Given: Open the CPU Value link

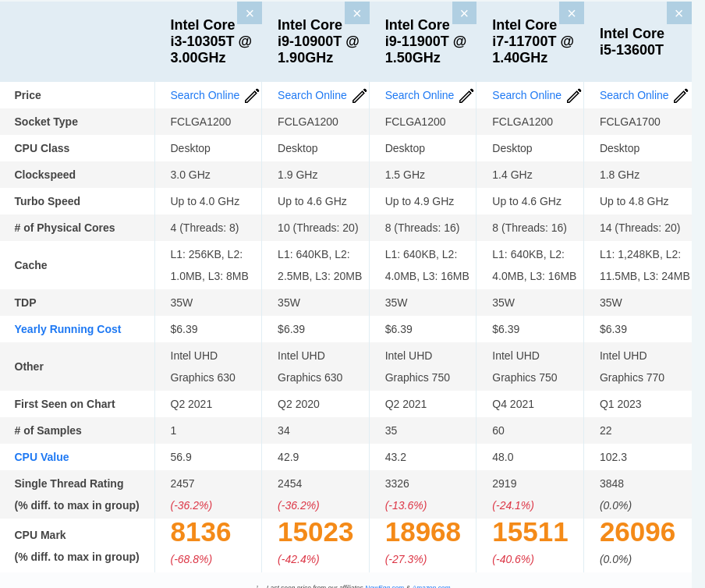Looking at the screenshot, I should coord(41,457).
